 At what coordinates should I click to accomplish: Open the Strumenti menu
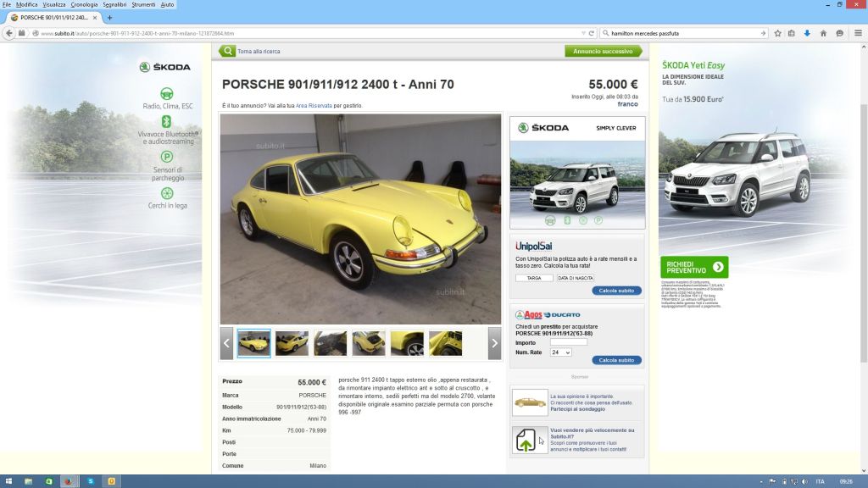point(143,4)
